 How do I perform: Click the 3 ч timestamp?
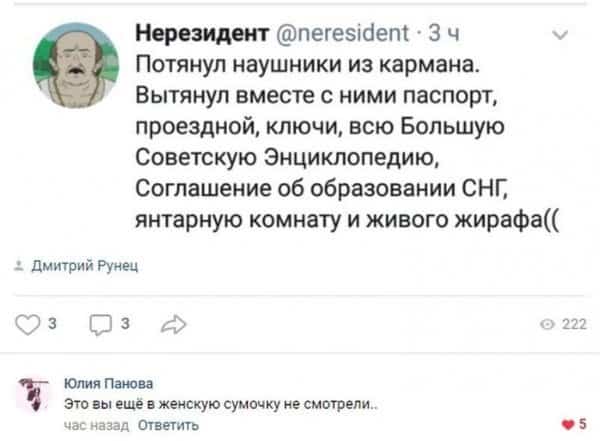click(x=444, y=34)
